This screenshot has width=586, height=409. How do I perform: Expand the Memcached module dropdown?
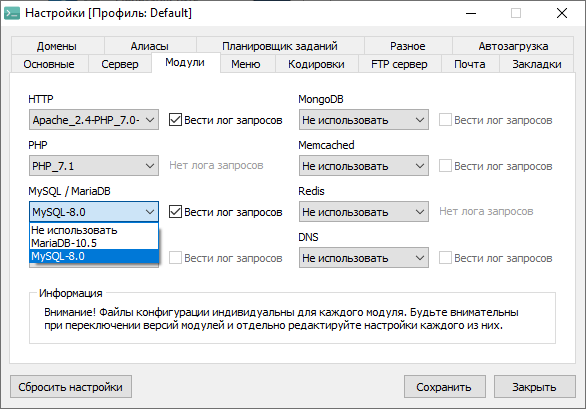[364, 166]
